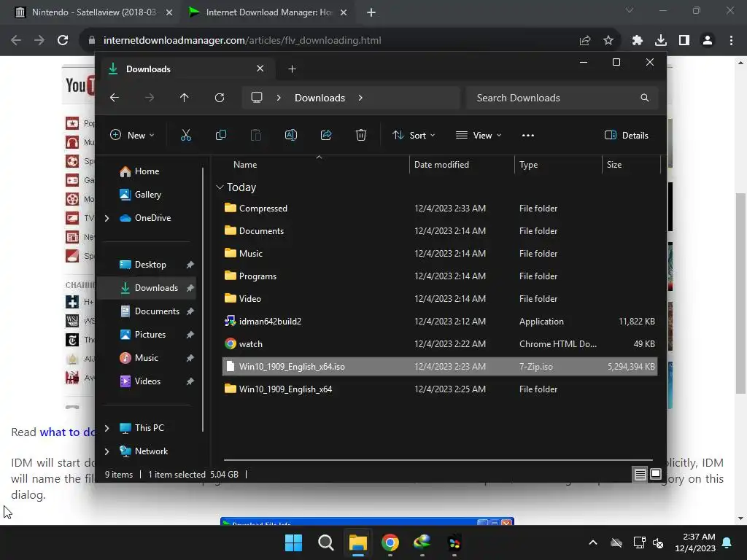Open the See more three-dots menu in Explorer
The width and height of the screenshot is (747, 560).
[528, 135]
